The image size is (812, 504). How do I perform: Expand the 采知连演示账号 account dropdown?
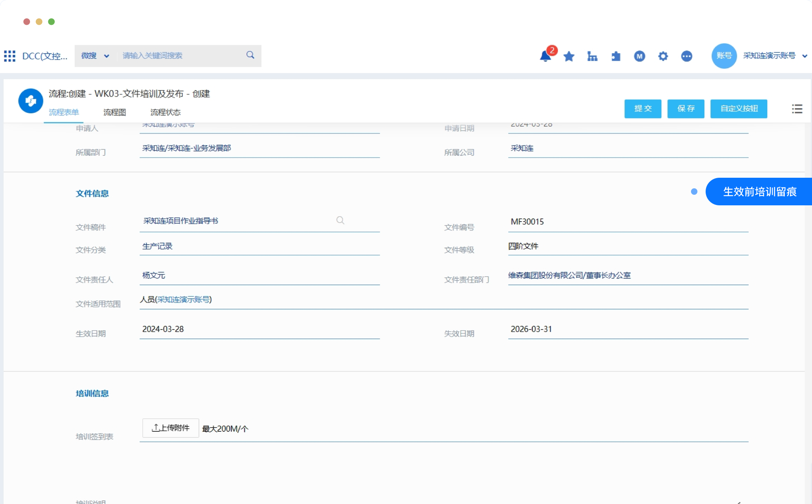coord(804,56)
